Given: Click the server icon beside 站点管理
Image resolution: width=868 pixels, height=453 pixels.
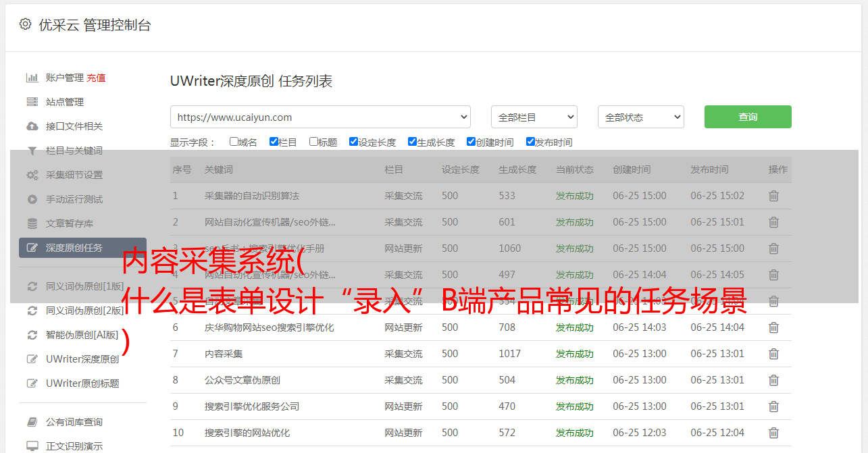Looking at the screenshot, I should 32,102.
